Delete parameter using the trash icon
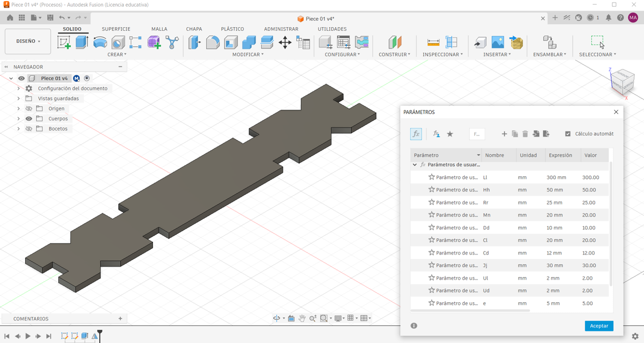Viewport: 644px width, 343px height. [x=525, y=134]
